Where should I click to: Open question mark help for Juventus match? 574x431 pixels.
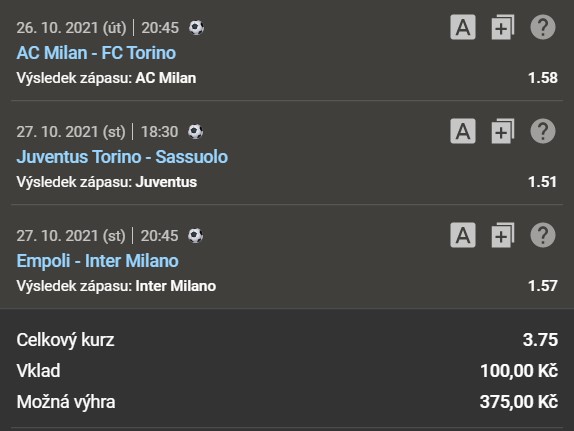543,131
